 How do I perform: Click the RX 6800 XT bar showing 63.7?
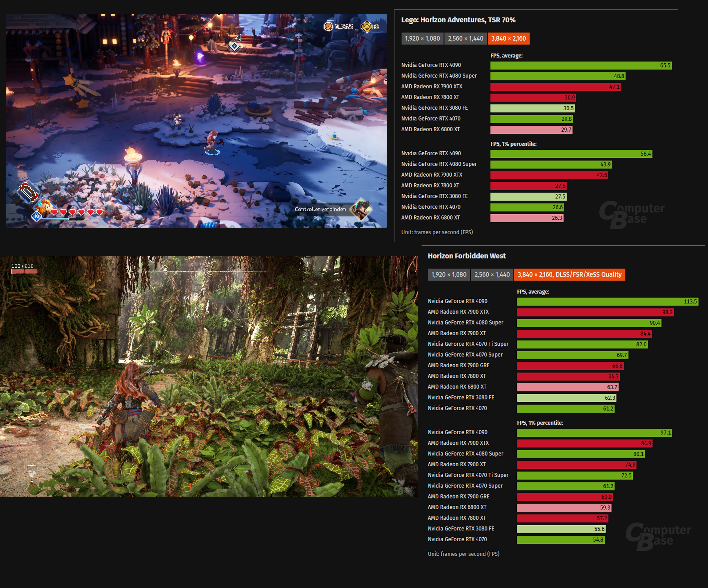coord(568,387)
